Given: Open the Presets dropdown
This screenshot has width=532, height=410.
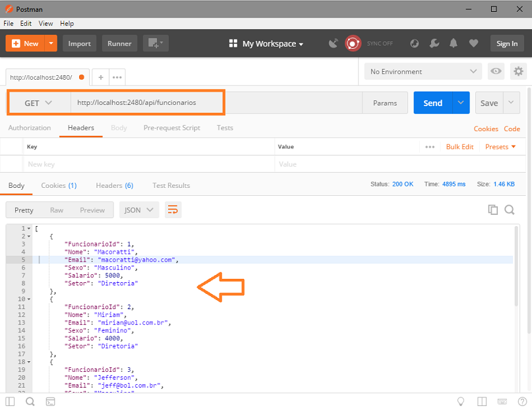Looking at the screenshot, I should pos(500,147).
